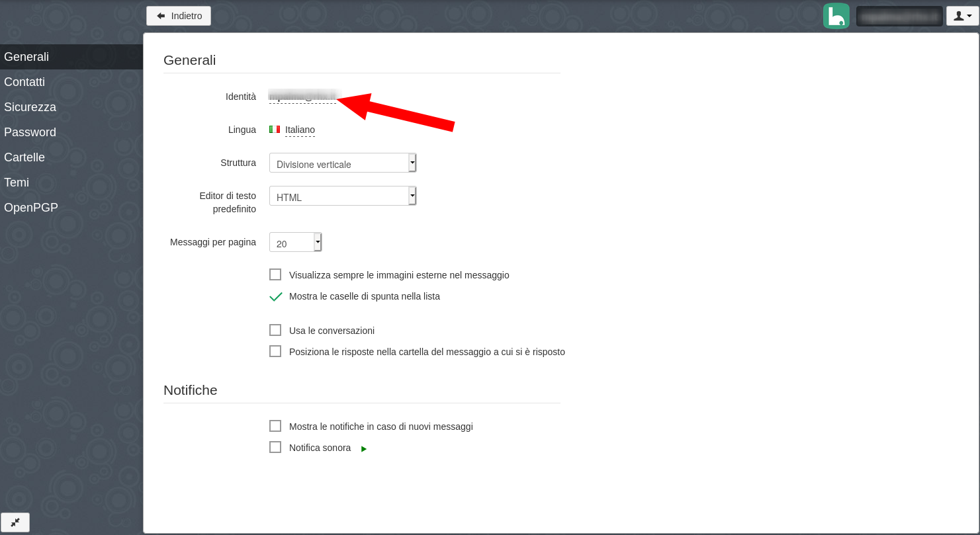Open Temi settings section
The width and height of the screenshot is (980, 535).
click(x=71, y=183)
